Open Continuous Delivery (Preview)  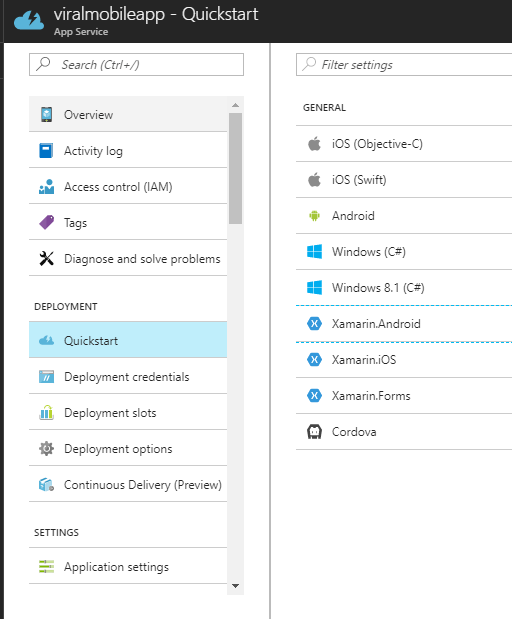tap(128, 484)
